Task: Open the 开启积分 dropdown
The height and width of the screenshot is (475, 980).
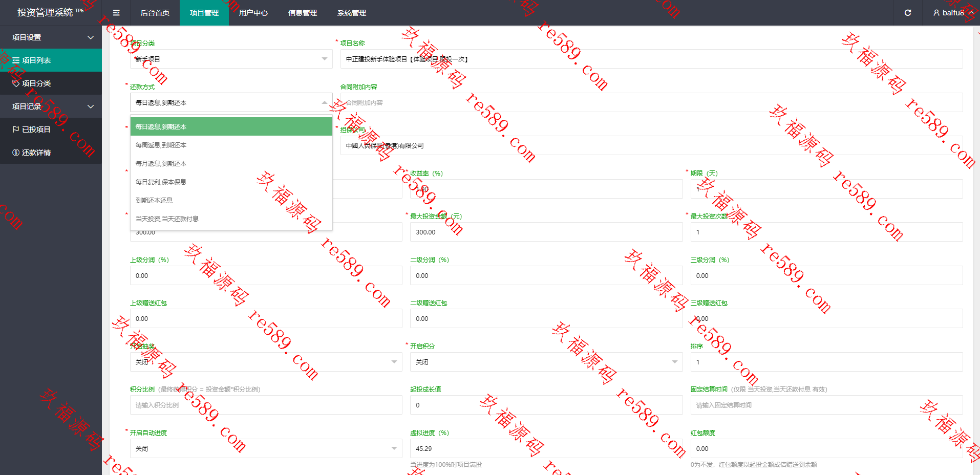Action: (546, 362)
